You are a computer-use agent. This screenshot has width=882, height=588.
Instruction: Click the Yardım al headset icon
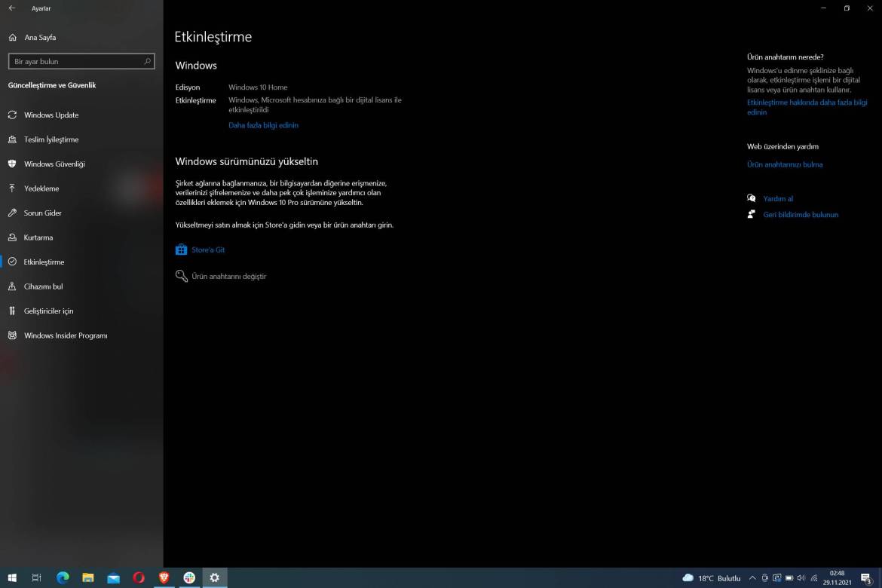pos(751,198)
